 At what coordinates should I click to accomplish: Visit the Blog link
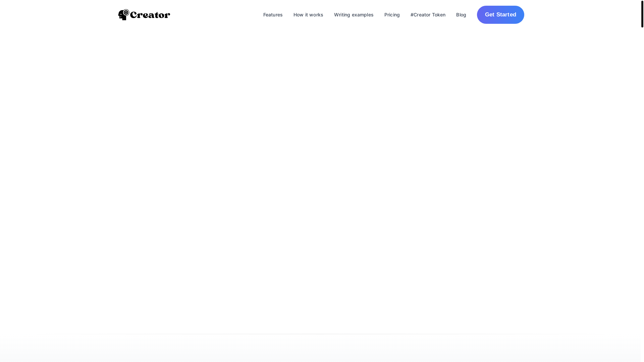461,15
